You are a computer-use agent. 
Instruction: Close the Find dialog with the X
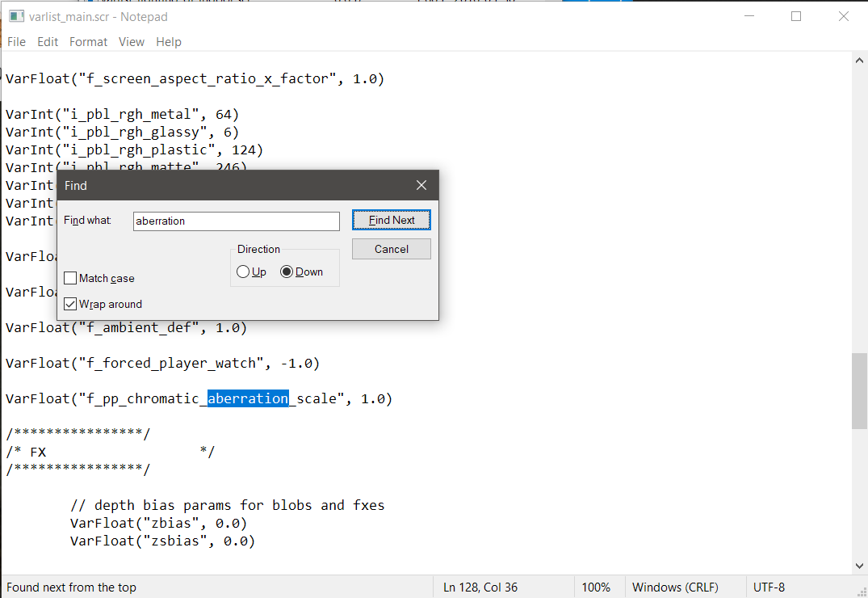421,186
